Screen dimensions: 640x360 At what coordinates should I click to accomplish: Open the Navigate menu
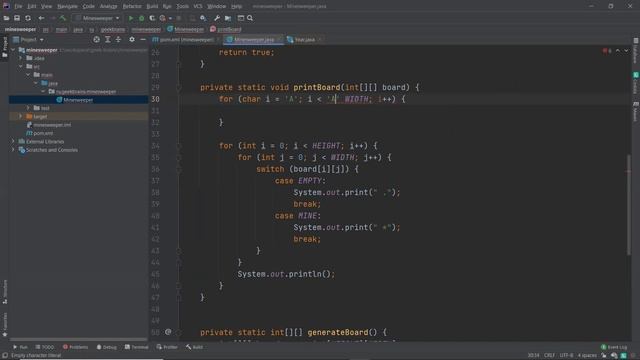coord(67,7)
